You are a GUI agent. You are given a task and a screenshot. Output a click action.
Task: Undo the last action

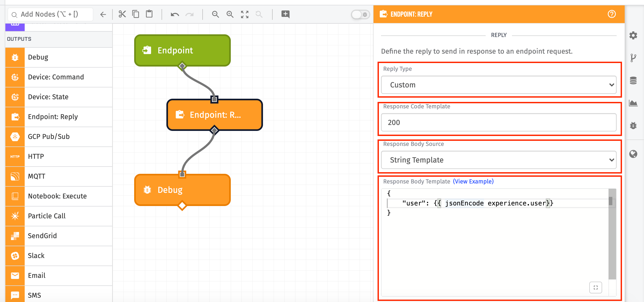click(x=175, y=14)
